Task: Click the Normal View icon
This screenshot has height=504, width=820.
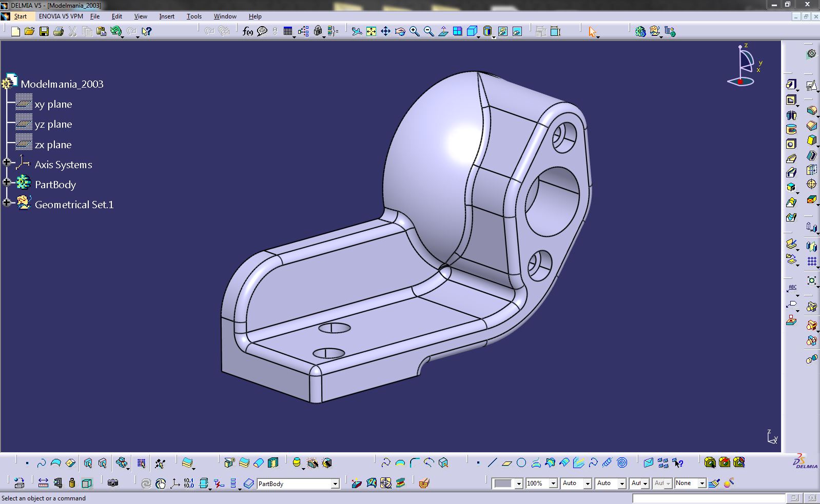Action: point(443,32)
